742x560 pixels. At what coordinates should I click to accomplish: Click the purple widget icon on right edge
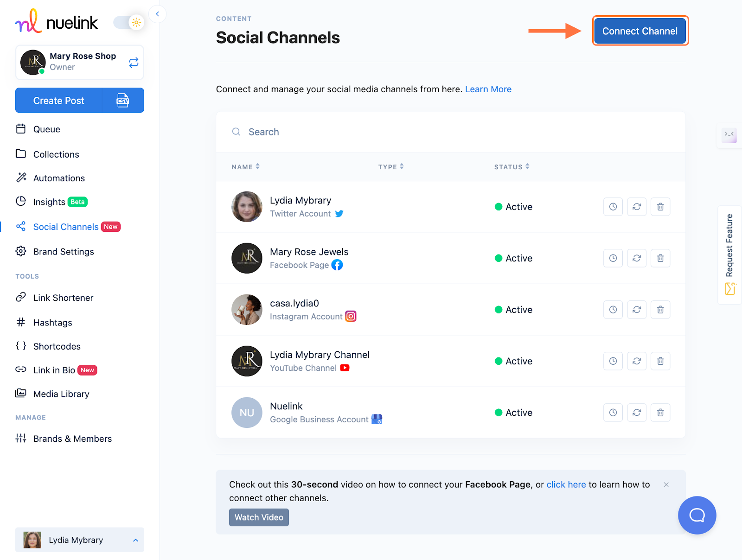(x=729, y=135)
